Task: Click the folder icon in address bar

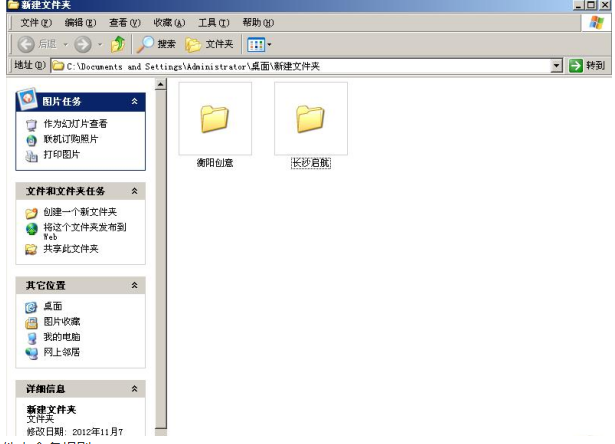Action: pyautogui.click(x=58, y=66)
